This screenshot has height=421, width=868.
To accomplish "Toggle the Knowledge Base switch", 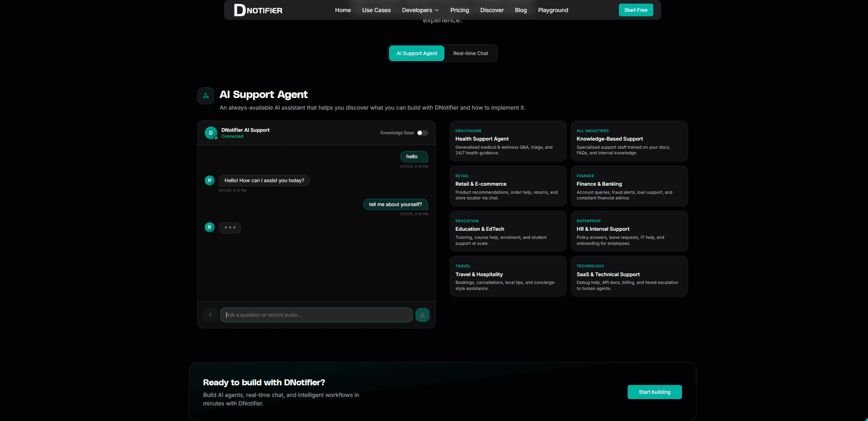I will click(x=422, y=133).
